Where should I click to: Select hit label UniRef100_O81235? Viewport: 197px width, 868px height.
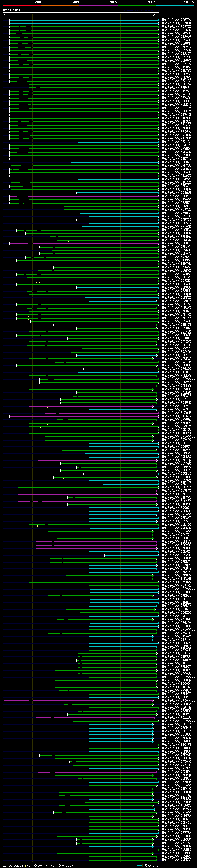click(x=177, y=125)
